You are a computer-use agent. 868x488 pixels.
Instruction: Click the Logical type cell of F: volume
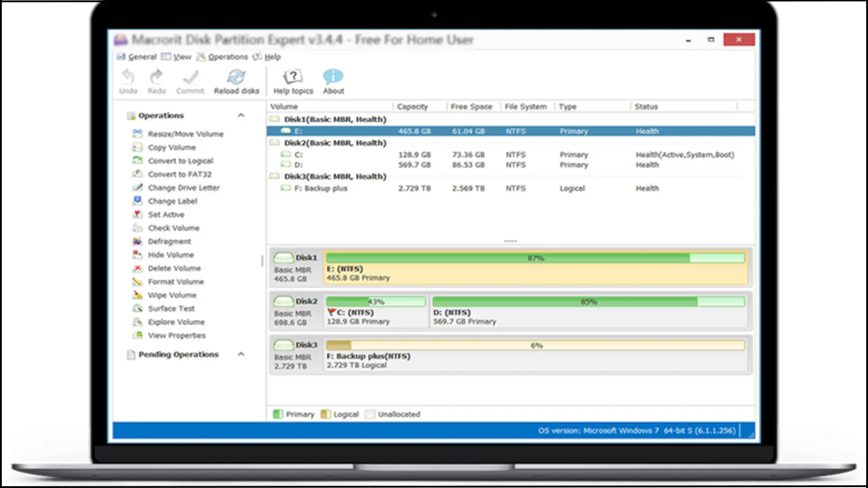tap(572, 188)
